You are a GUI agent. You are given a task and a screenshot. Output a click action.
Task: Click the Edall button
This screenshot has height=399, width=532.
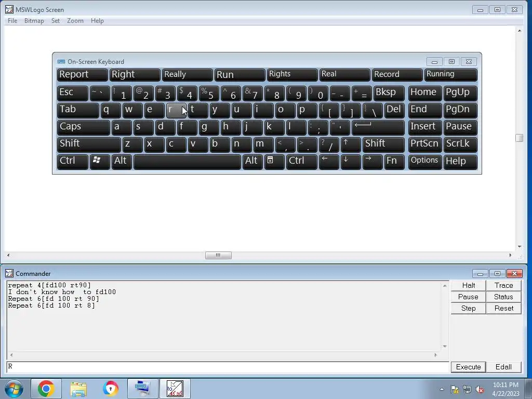(x=503, y=367)
